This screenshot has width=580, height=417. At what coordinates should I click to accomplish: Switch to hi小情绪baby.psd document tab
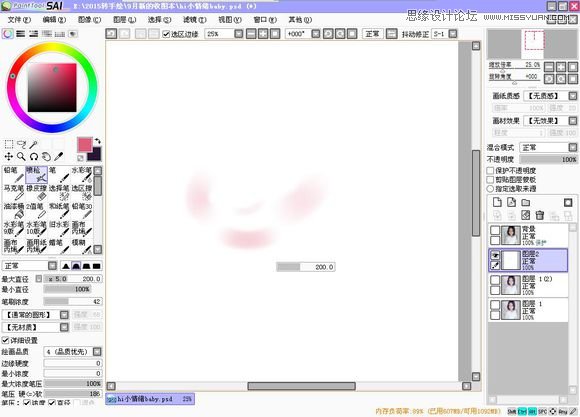point(150,399)
